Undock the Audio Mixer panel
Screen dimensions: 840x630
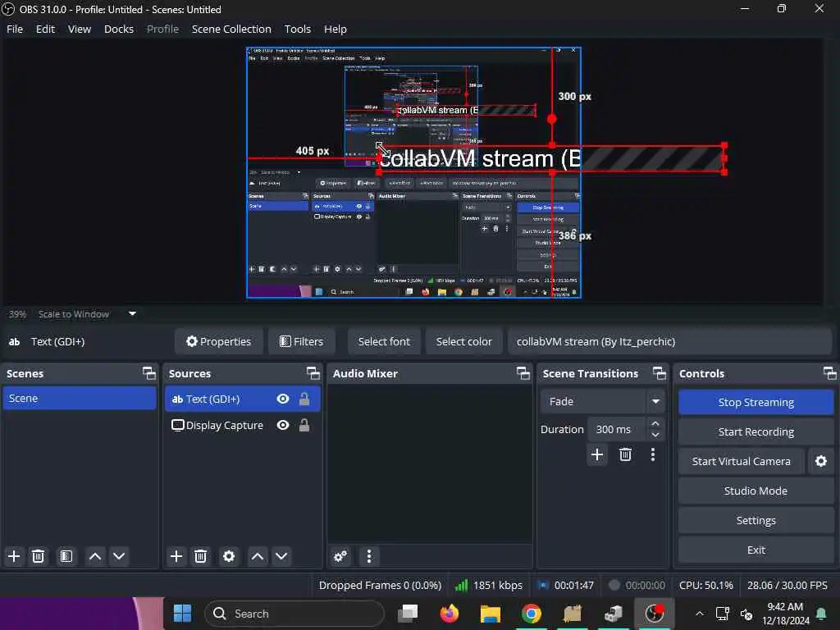(x=523, y=373)
